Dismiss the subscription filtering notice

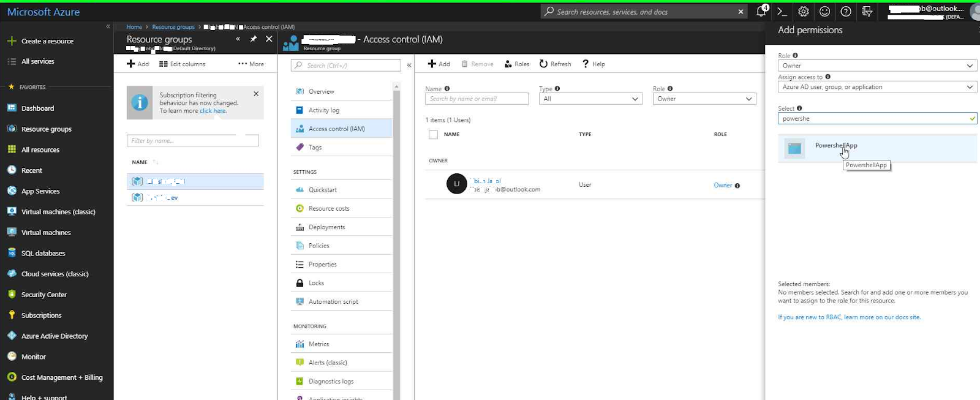click(256, 94)
